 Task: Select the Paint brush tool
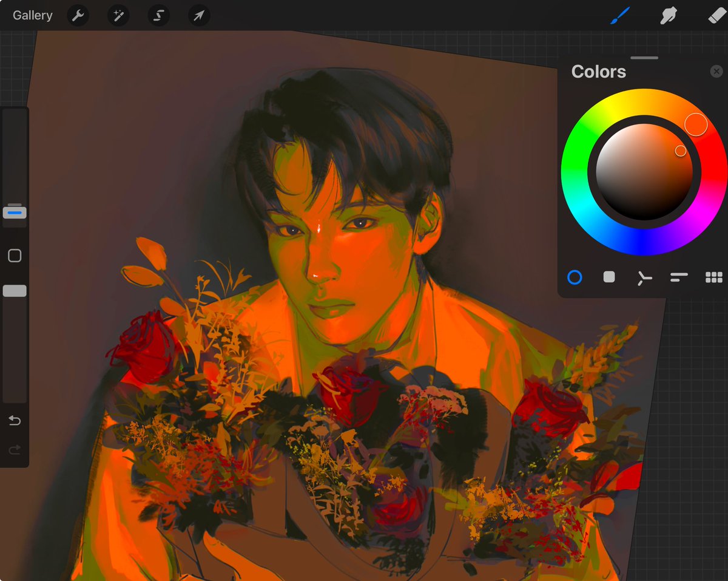pyautogui.click(x=620, y=15)
